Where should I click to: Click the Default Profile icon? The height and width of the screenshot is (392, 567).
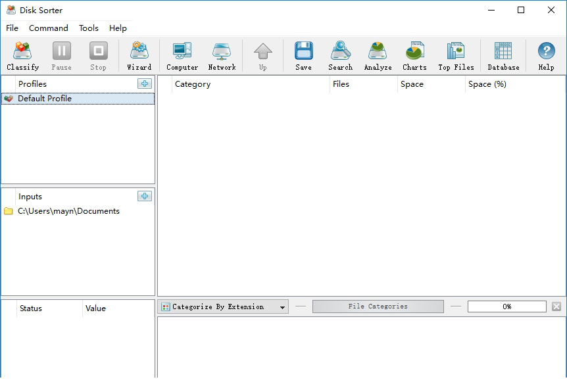point(9,99)
